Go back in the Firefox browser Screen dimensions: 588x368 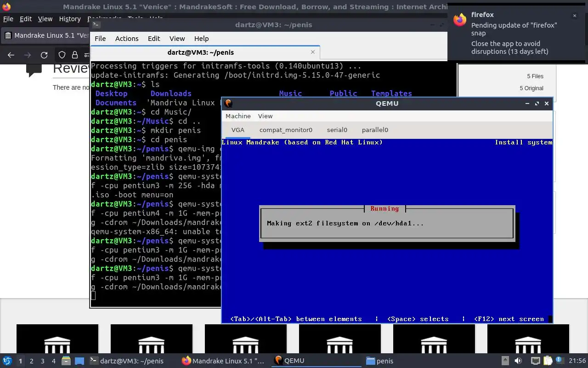[x=11, y=55]
